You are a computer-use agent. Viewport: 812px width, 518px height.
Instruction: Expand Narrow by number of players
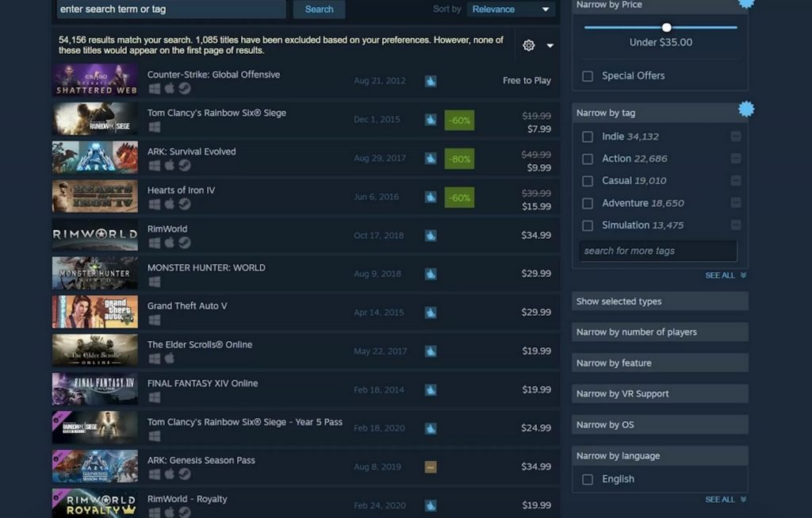[x=660, y=332]
